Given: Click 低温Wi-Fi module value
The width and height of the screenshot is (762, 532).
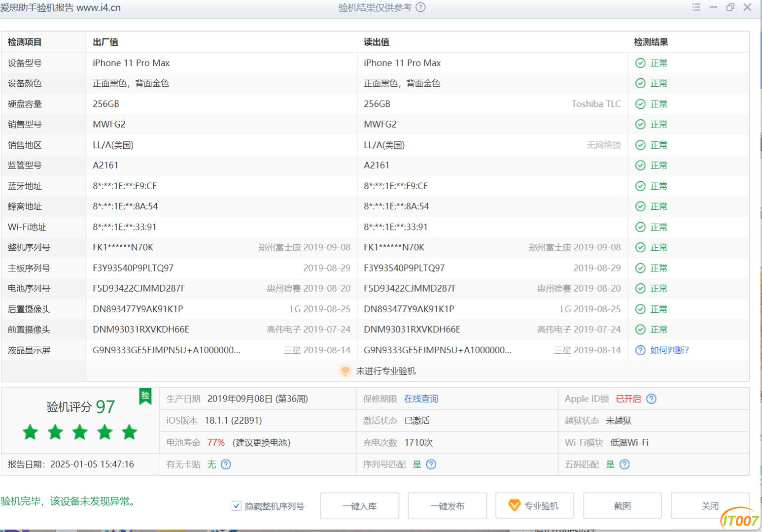Looking at the screenshot, I should (629, 442).
